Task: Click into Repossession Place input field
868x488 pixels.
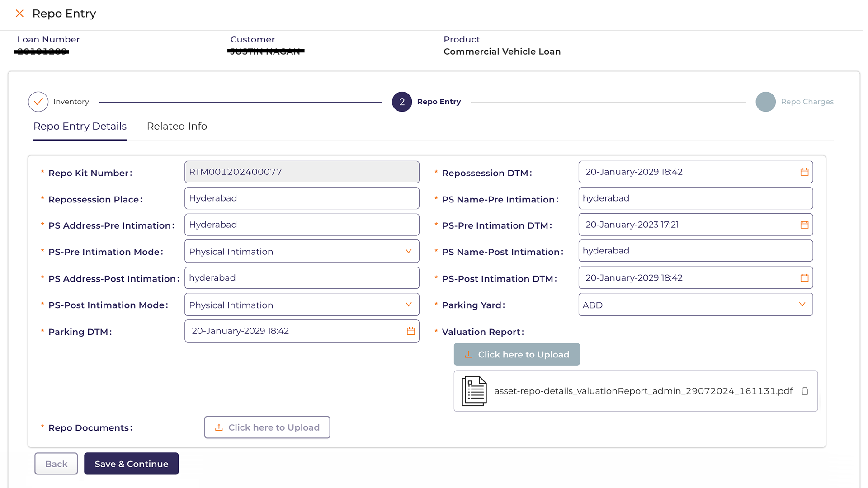Action: (302, 198)
